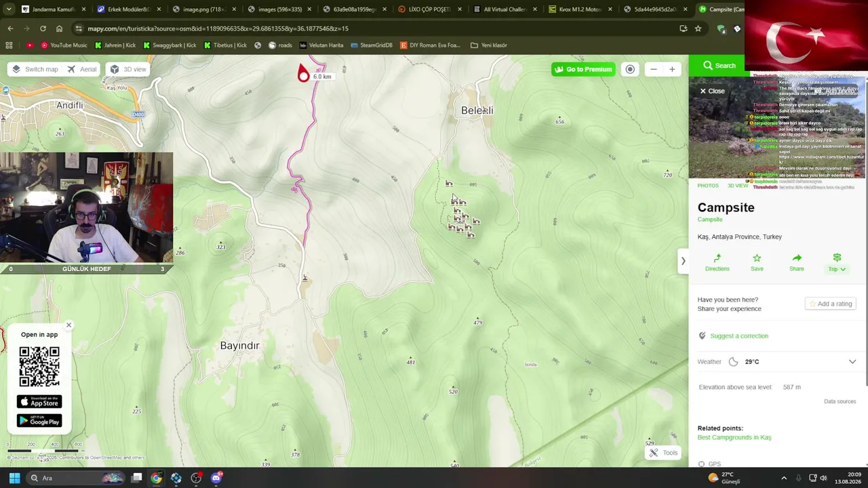Click the Google Play download badge

[39, 421]
